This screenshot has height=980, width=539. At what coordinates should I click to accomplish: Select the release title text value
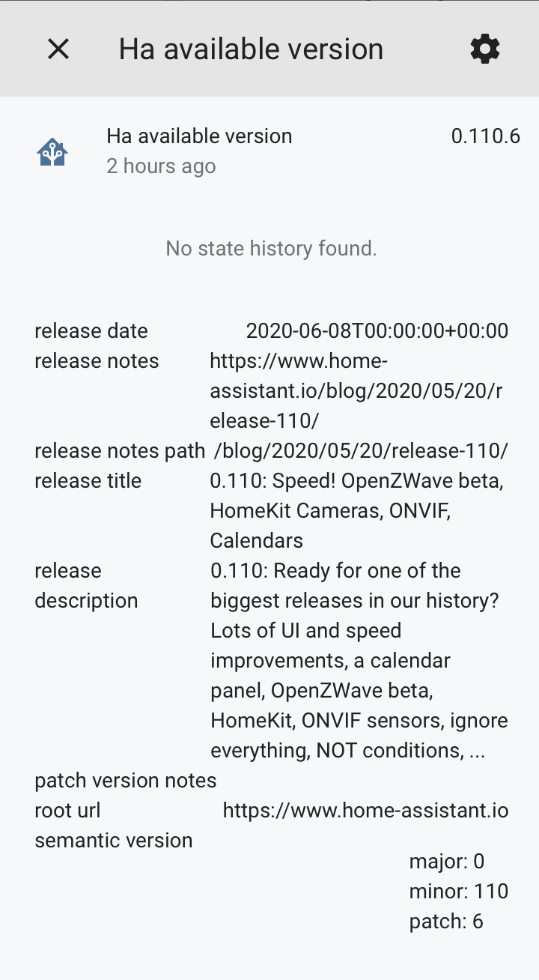356,511
